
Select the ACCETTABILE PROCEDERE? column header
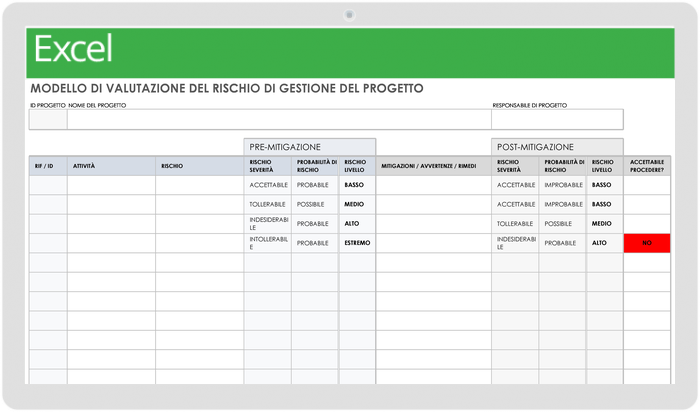pos(647,166)
